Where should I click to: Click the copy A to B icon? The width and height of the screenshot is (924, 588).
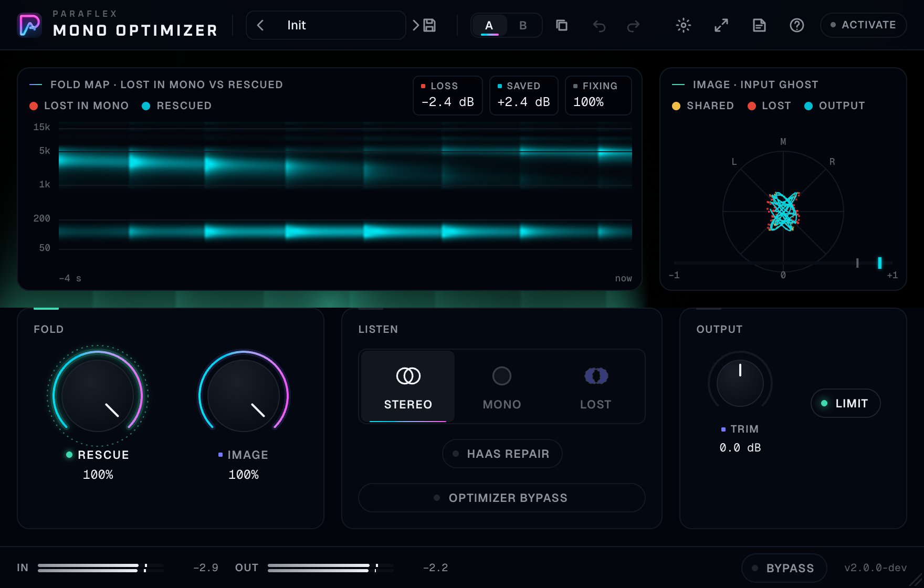pyautogui.click(x=562, y=25)
